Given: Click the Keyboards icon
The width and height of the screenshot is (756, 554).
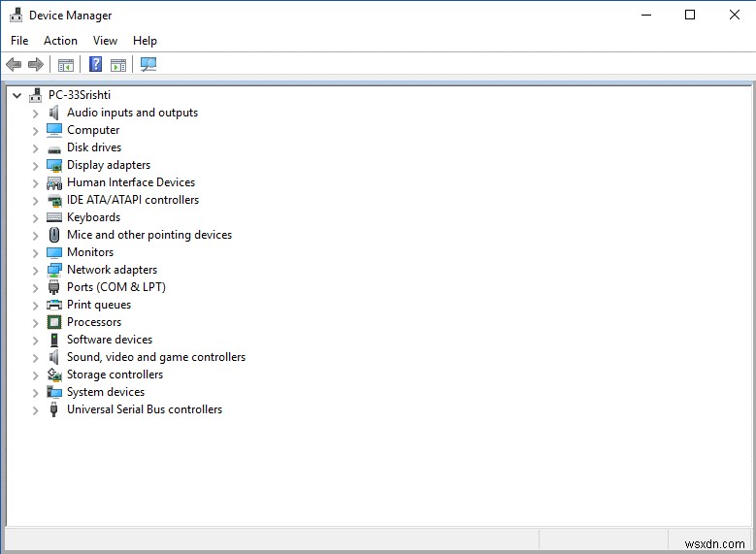Looking at the screenshot, I should click(54, 217).
